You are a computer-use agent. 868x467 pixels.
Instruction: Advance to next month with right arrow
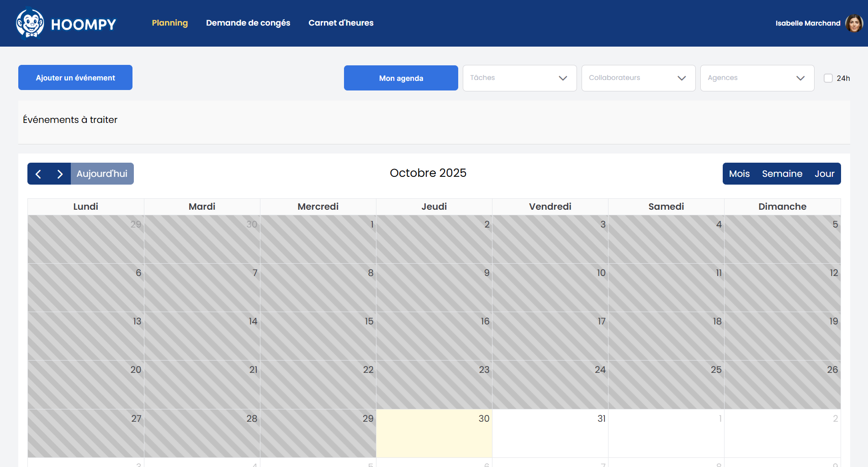point(60,174)
